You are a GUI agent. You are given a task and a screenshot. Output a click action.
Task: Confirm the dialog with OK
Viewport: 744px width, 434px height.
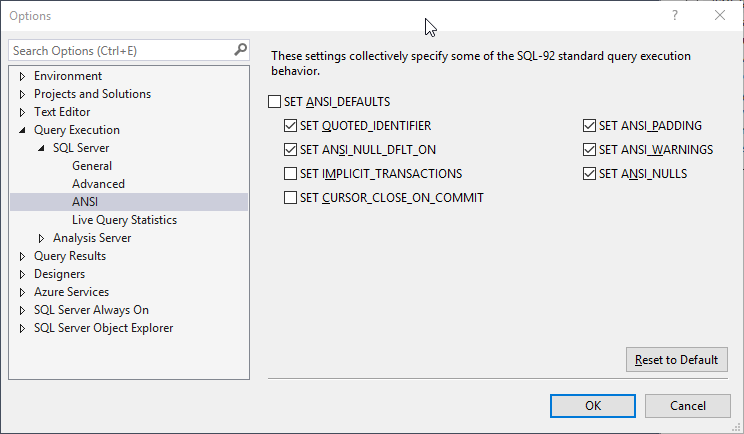pos(593,406)
